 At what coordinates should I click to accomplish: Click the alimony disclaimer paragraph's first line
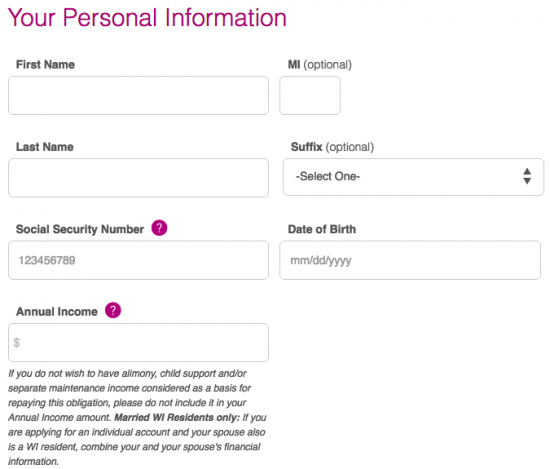point(127,374)
